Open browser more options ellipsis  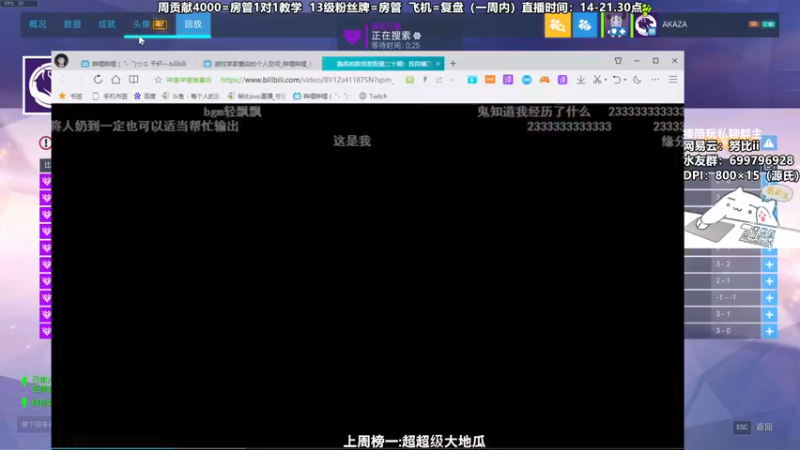(x=655, y=80)
